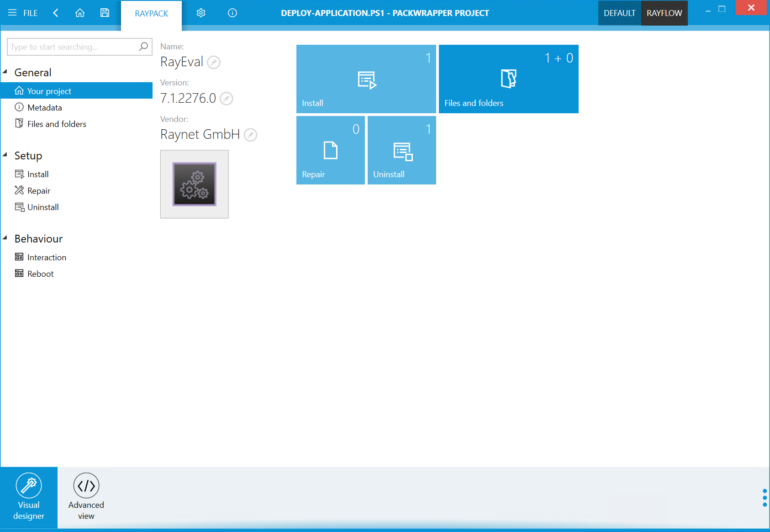Switch theme to RAYFLOW
The width and height of the screenshot is (770, 532).
(664, 13)
